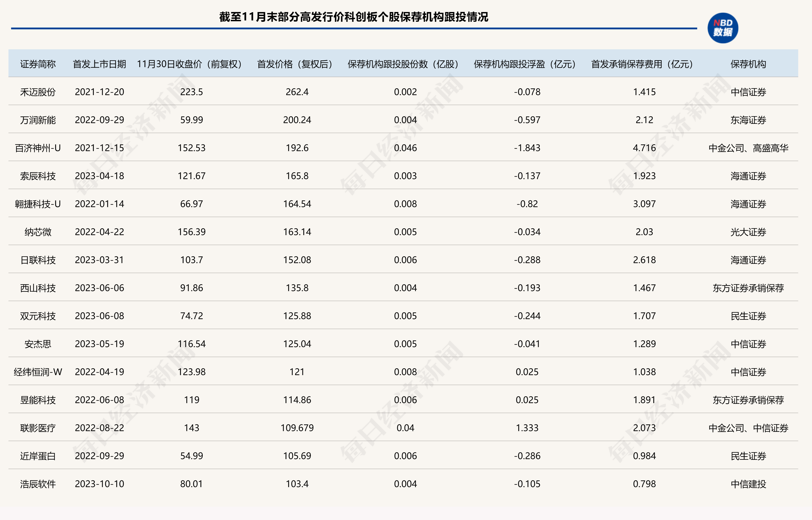Viewport: 812px width, 520px height.
Task: Click underwriting fee 2.618
Action: click(644, 260)
